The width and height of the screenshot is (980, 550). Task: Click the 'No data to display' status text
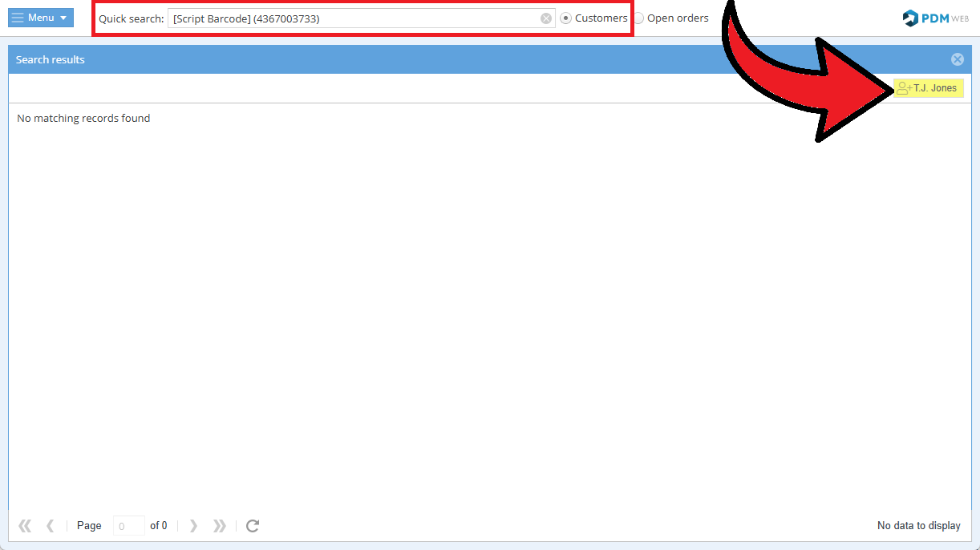pyautogui.click(x=918, y=526)
